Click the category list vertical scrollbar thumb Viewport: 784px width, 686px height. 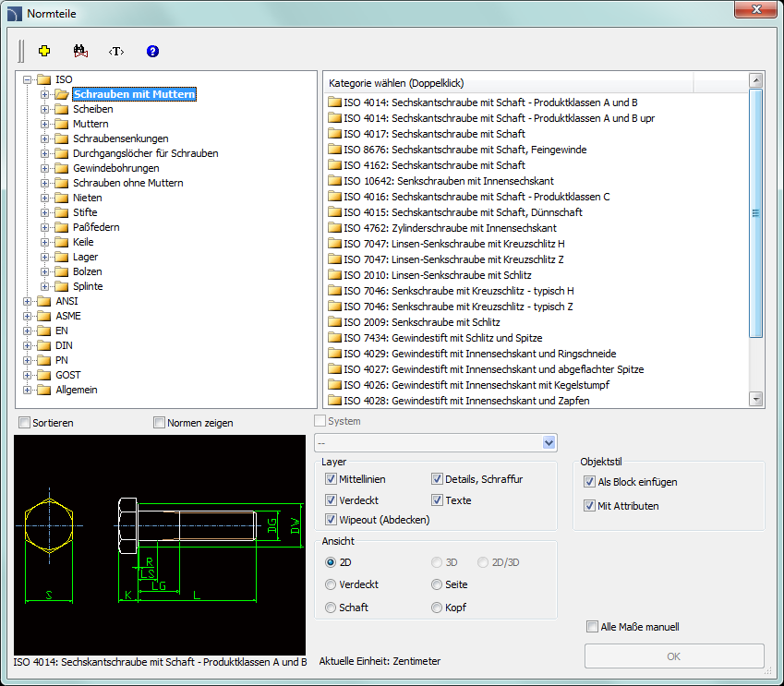(756, 212)
